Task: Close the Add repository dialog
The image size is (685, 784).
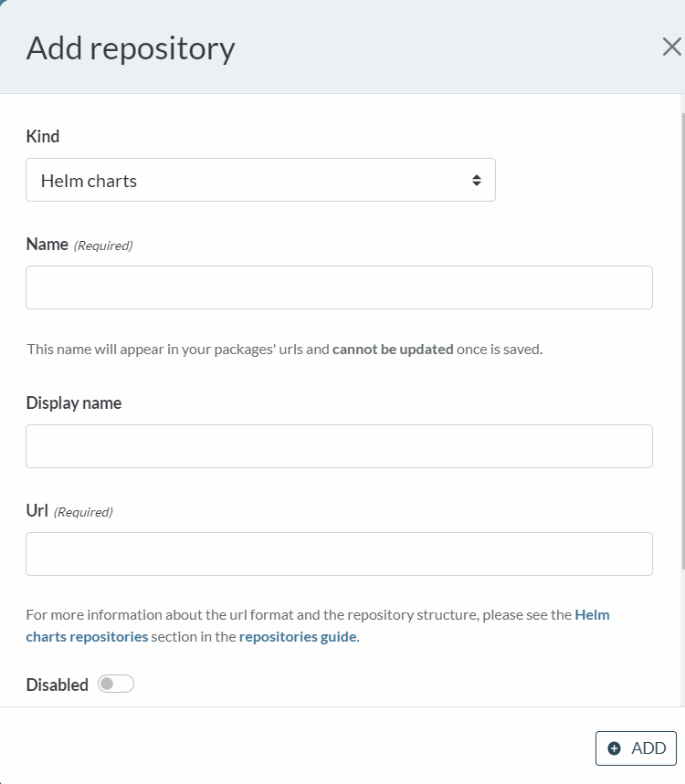Action: tap(671, 47)
